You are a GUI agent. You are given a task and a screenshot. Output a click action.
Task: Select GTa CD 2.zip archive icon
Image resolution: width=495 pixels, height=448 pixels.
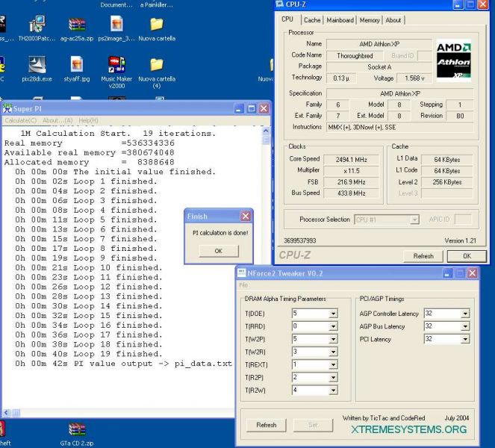[x=77, y=435]
